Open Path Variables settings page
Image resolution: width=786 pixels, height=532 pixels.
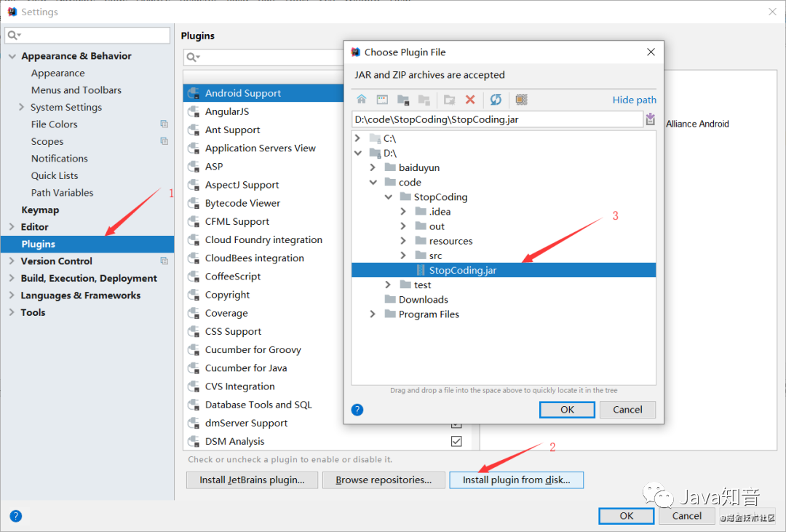coord(62,193)
